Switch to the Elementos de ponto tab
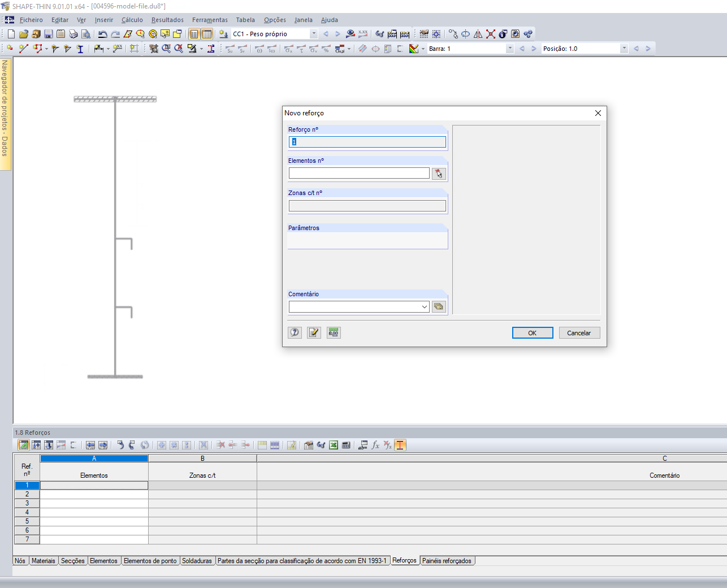The image size is (727, 588). pos(150,561)
